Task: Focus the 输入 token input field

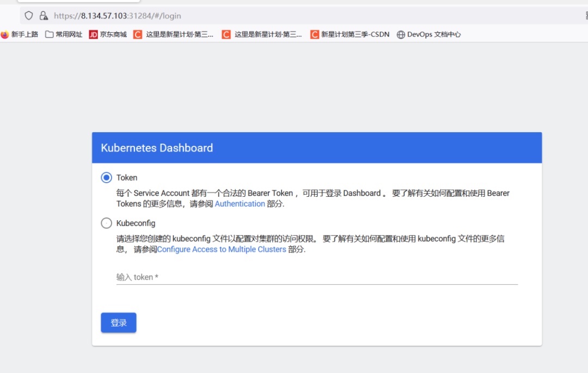Action: (x=317, y=277)
